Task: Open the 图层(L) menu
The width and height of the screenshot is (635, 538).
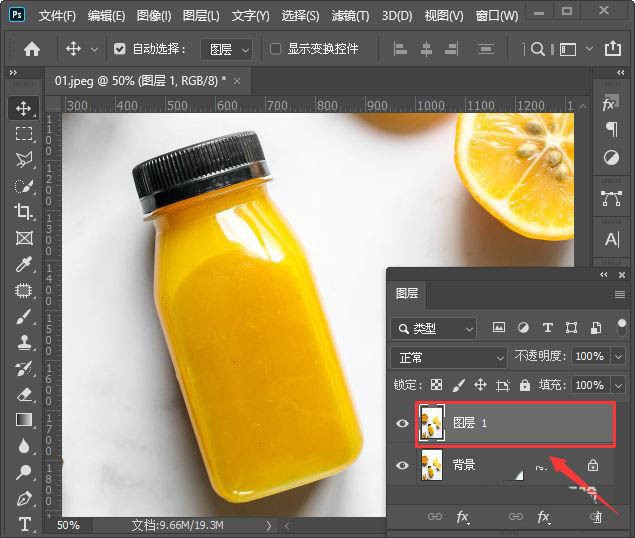Action: [201, 16]
